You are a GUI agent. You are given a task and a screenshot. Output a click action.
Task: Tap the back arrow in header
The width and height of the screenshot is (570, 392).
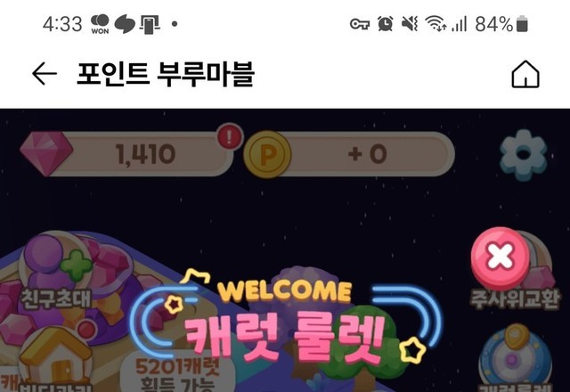(x=45, y=74)
